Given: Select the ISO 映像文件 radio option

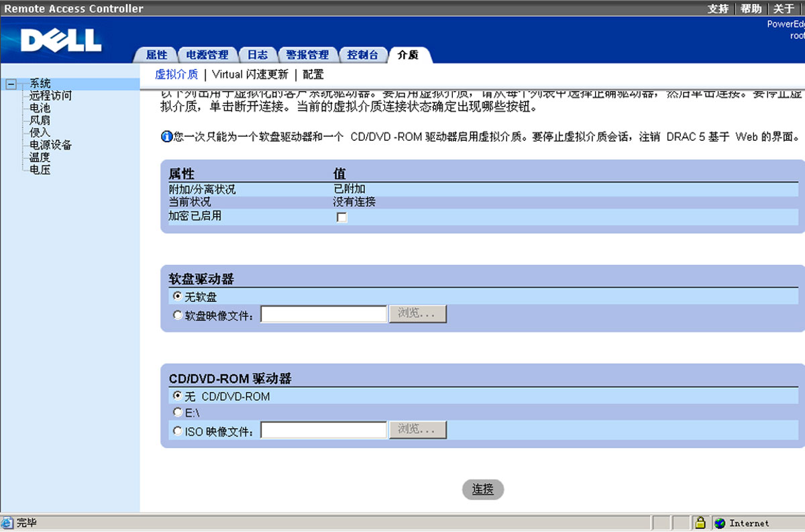Looking at the screenshot, I should click(x=177, y=431).
